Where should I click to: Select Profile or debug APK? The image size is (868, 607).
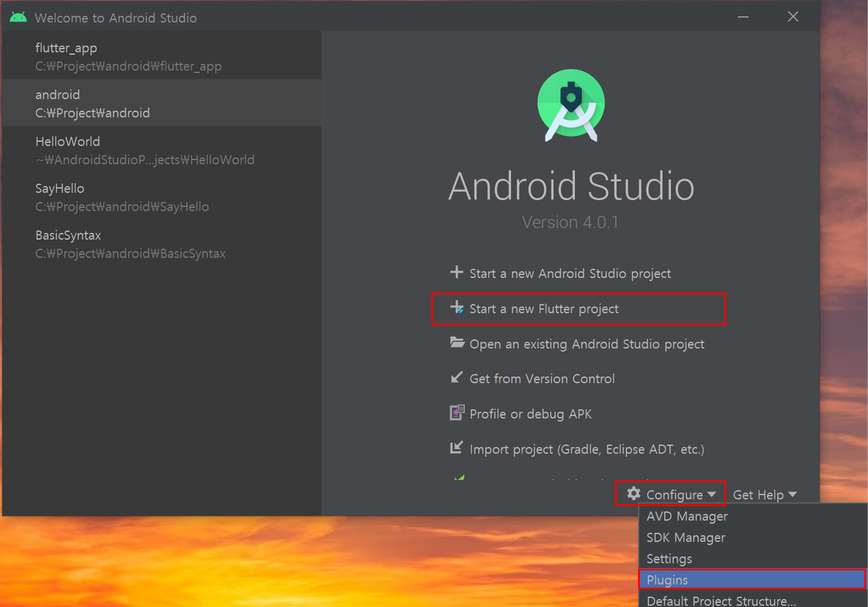pyautogui.click(x=530, y=414)
